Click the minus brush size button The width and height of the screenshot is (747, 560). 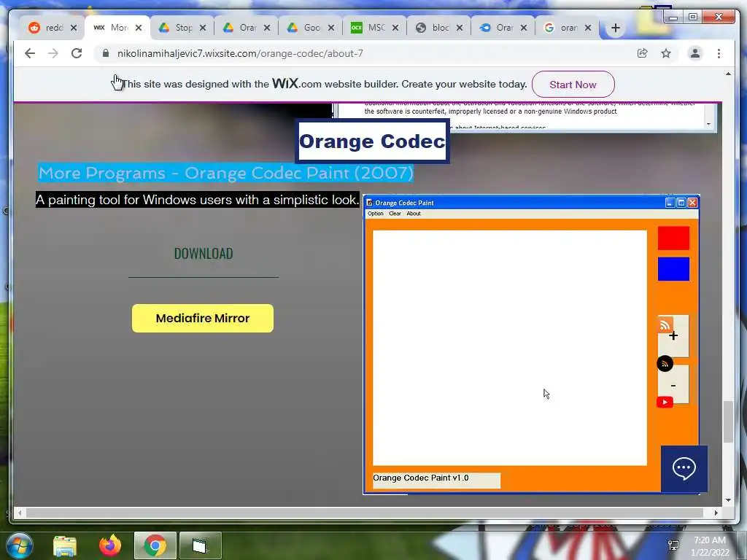673,386
